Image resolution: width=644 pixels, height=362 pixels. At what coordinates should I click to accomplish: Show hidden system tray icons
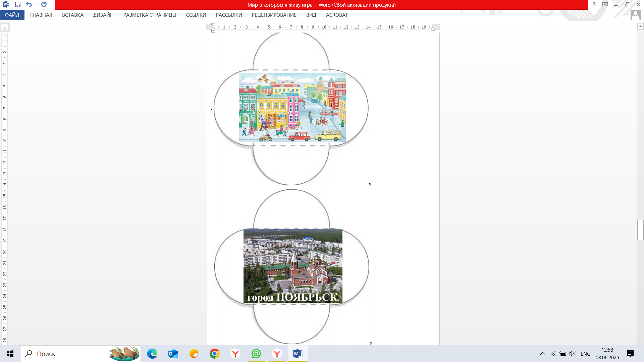point(542,354)
